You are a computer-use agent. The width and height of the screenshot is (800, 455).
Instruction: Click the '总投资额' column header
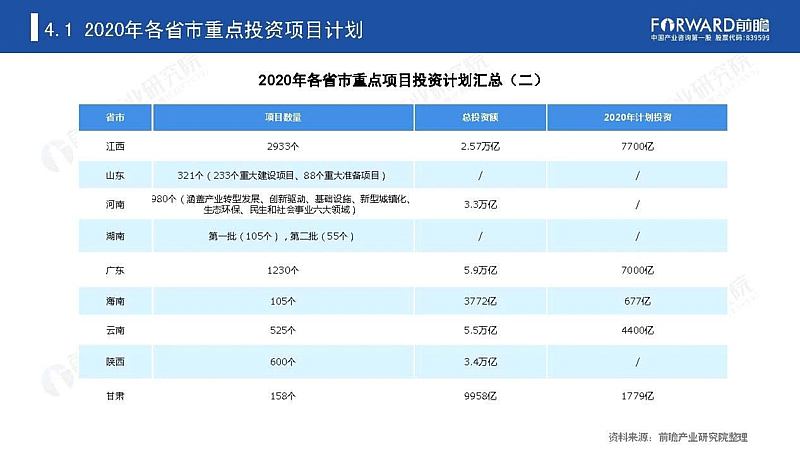point(480,117)
